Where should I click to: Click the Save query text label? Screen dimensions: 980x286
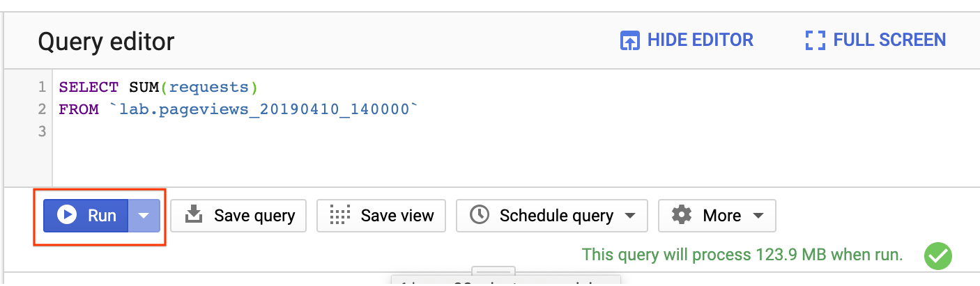(254, 216)
